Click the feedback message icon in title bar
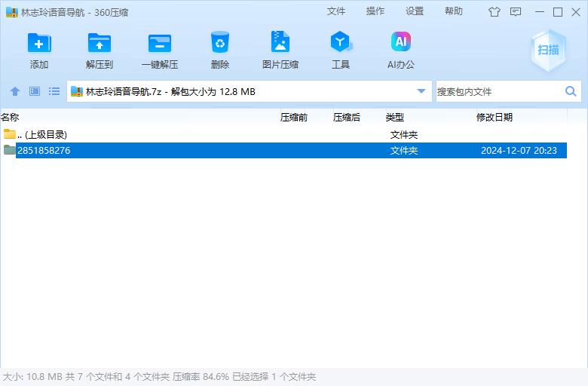Viewport: 588px width, 386px height. [x=516, y=12]
